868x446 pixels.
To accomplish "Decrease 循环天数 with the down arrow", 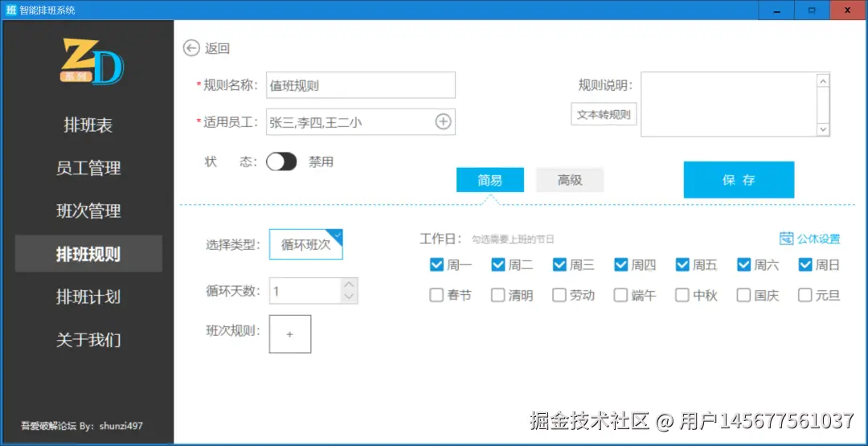I will pos(349,297).
